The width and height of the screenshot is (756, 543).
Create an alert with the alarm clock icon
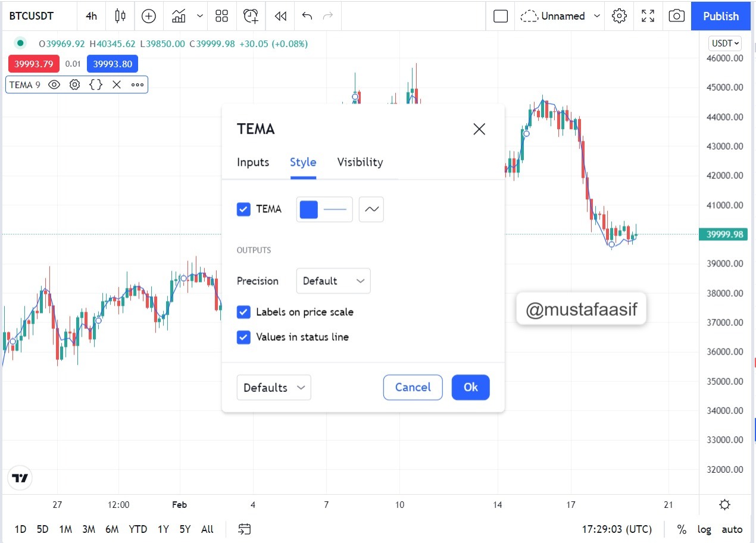coord(251,16)
